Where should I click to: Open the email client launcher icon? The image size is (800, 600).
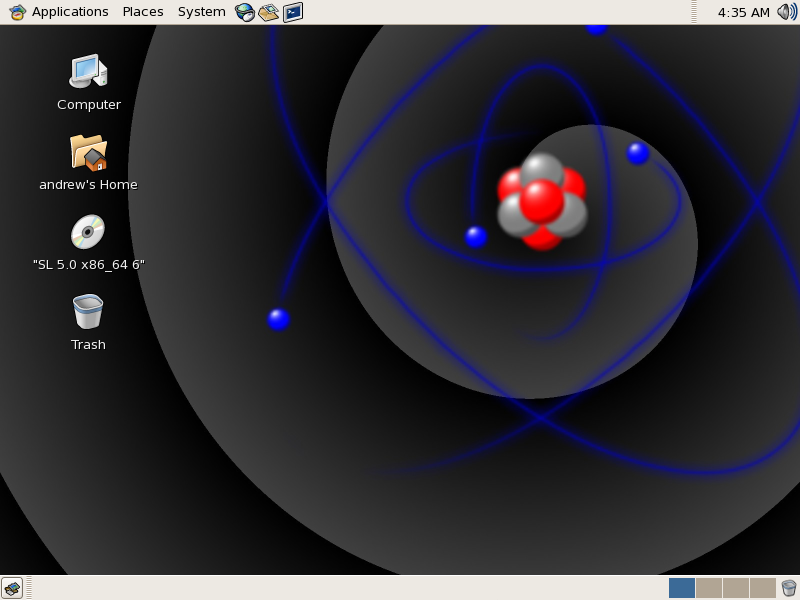[268, 12]
